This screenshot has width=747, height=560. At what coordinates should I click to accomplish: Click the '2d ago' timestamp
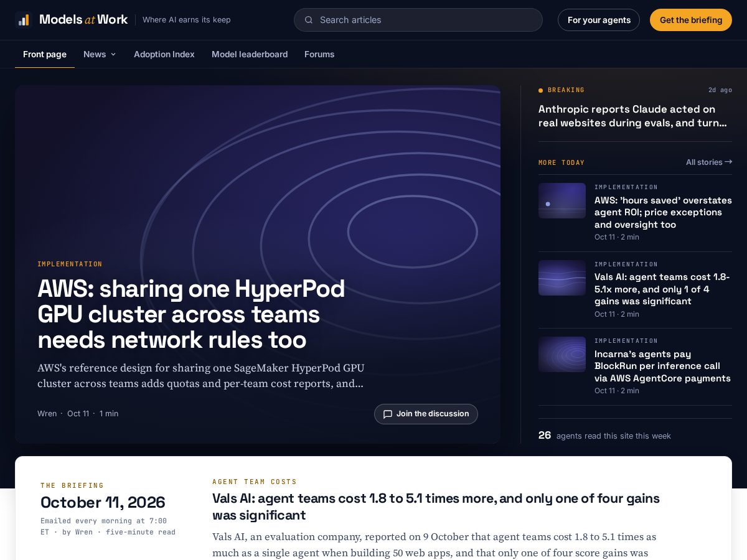pos(720,90)
